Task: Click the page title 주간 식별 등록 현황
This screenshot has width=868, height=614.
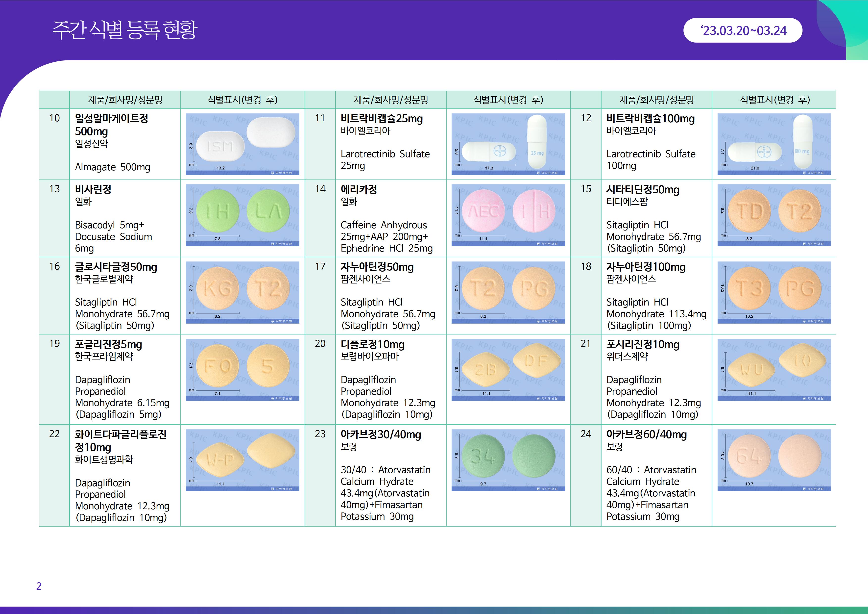Action: click(x=124, y=30)
